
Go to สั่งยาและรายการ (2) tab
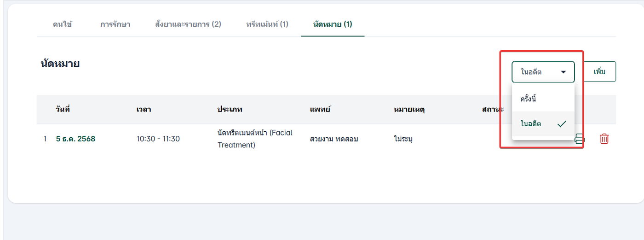pos(188,24)
